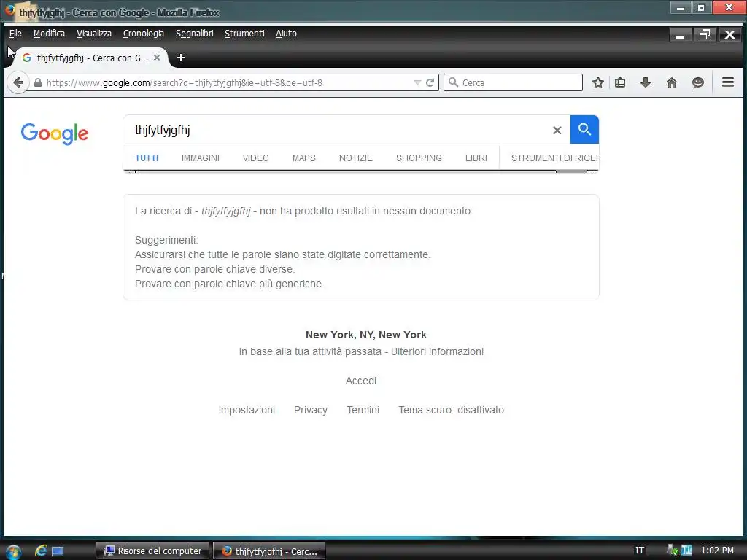This screenshot has width=747, height=560.
Task: Toggle Tema scuro: disattivato
Action: (x=451, y=410)
